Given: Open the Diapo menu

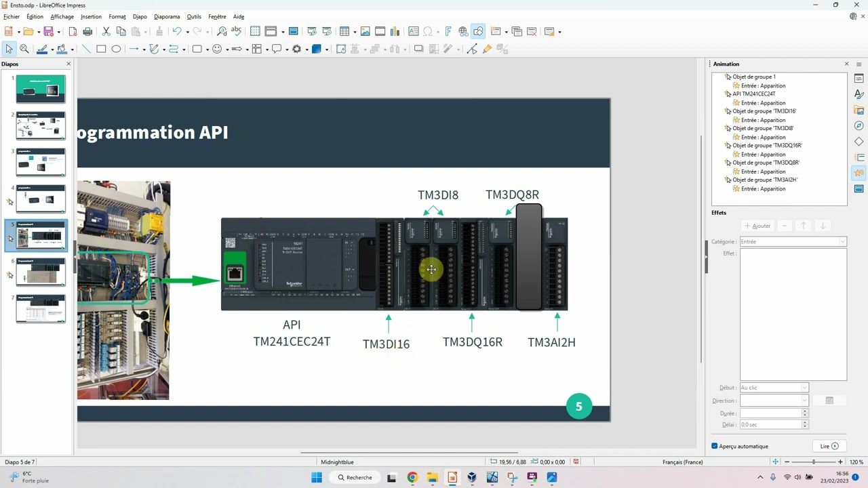Looking at the screenshot, I should 140,16.
